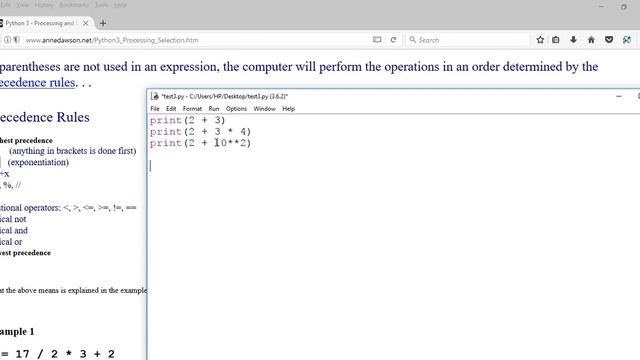Click the Firefox Search box
640x360 pixels.
coord(468,40)
